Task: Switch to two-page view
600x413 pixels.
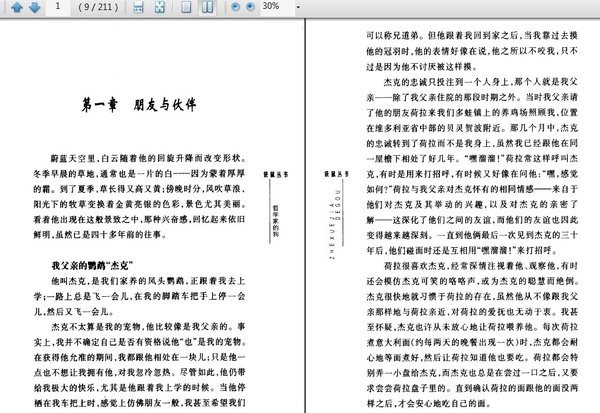Action: tap(207, 7)
